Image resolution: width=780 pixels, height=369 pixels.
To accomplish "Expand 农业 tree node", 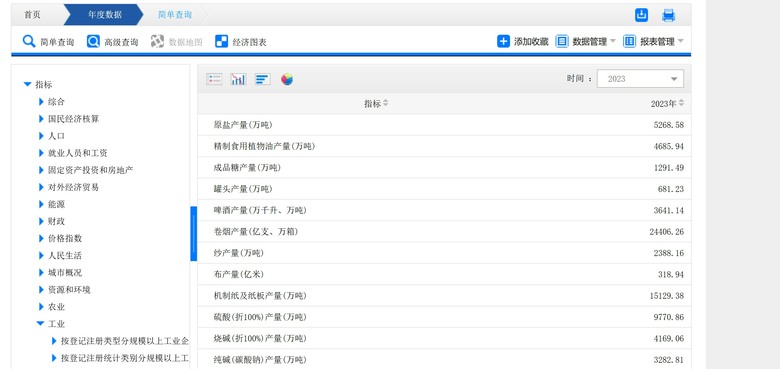I will (41, 307).
